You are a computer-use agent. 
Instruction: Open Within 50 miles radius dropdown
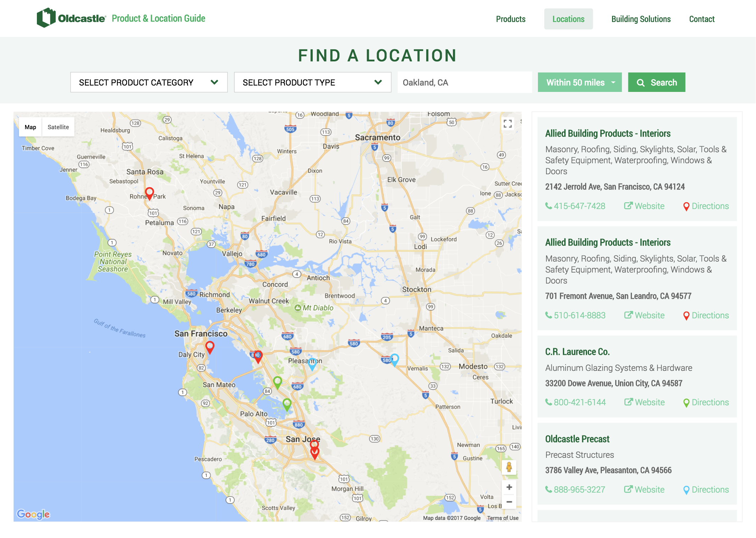(580, 82)
